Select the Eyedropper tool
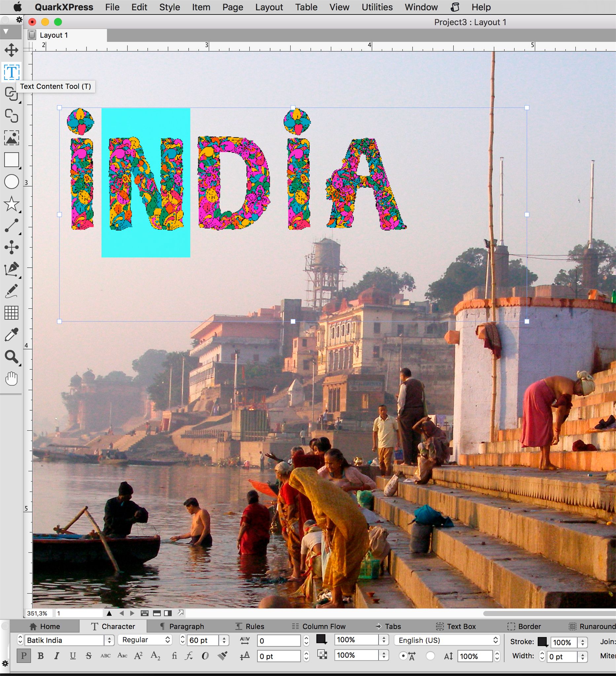The width and height of the screenshot is (616, 676). 12,335
